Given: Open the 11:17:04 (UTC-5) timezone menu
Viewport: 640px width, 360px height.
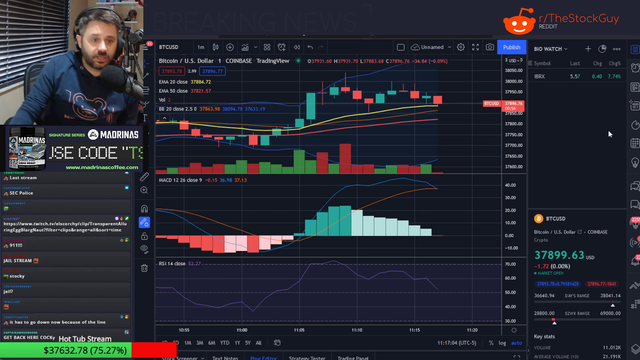Looking at the screenshot, I should (457, 343).
